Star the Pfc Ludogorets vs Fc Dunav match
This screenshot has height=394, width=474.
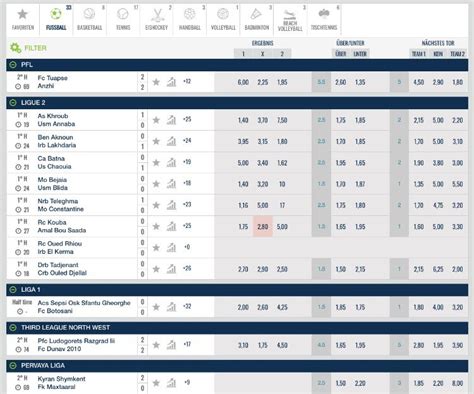(x=156, y=345)
